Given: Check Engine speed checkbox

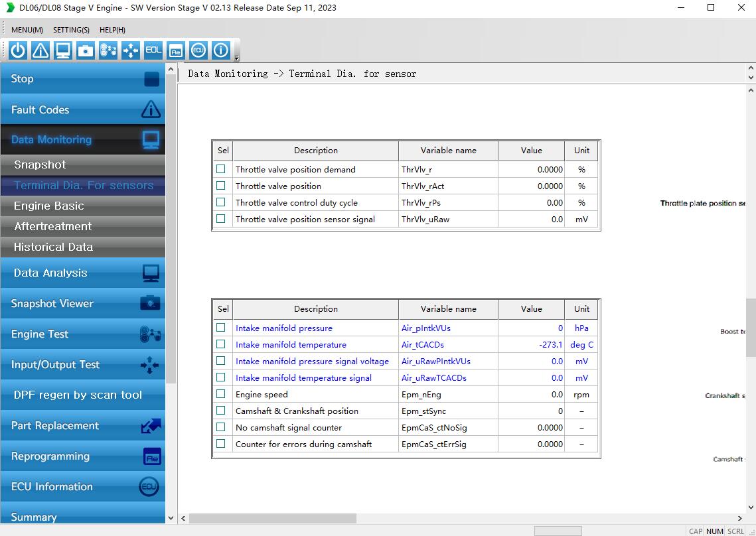Looking at the screenshot, I should (x=221, y=394).
